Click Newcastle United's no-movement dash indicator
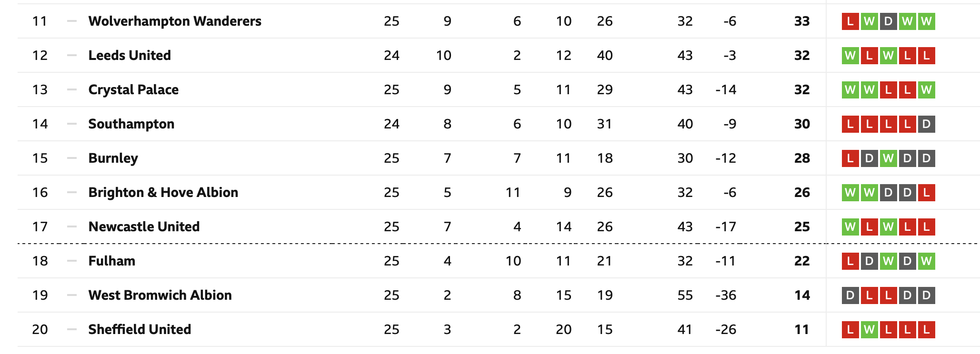Image resolution: width=980 pixels, height=354 pixels. point(72,226)
